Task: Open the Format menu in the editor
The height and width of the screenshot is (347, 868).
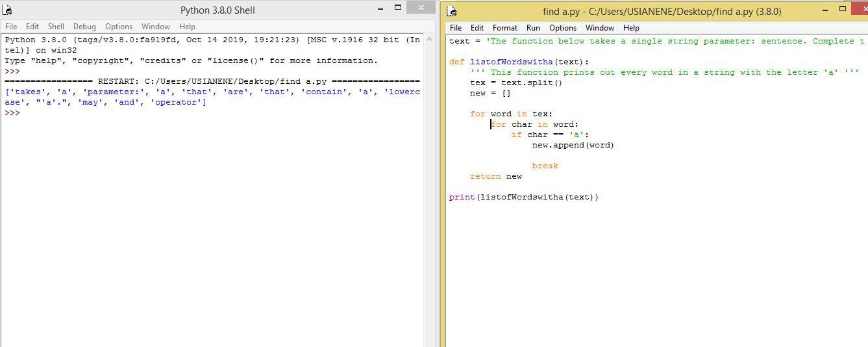Action: tap(504, 28)
